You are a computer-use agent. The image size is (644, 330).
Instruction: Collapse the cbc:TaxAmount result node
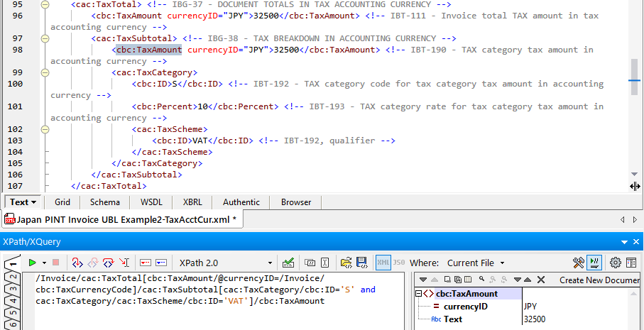(418, 294)
